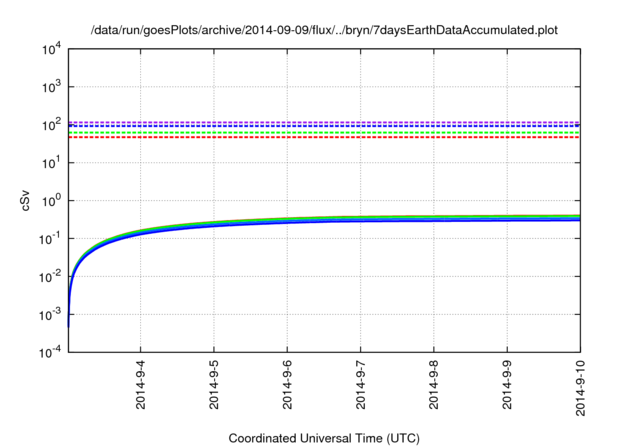Select the 10^2 y-axis tick label

click(x=50, y=125)
